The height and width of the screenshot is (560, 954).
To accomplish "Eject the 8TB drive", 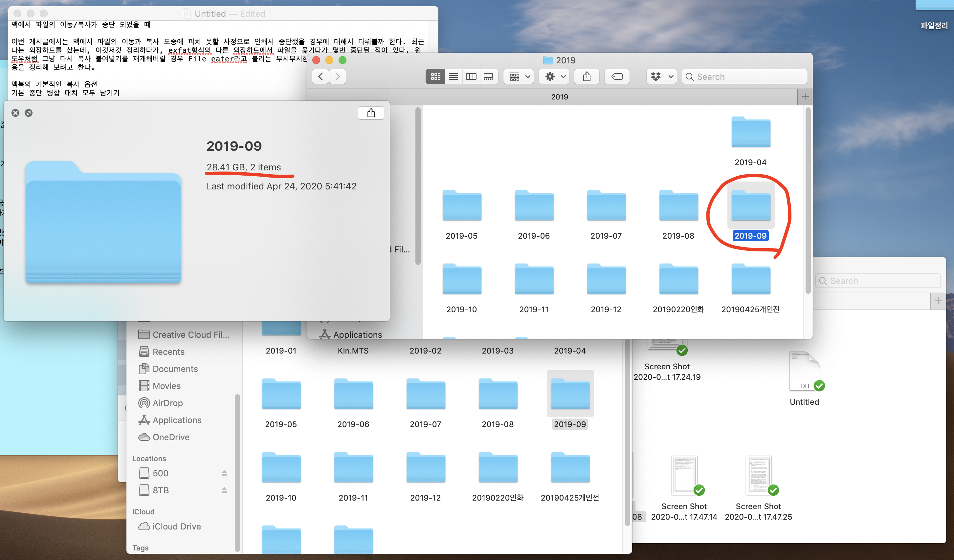I will point(224,490).
